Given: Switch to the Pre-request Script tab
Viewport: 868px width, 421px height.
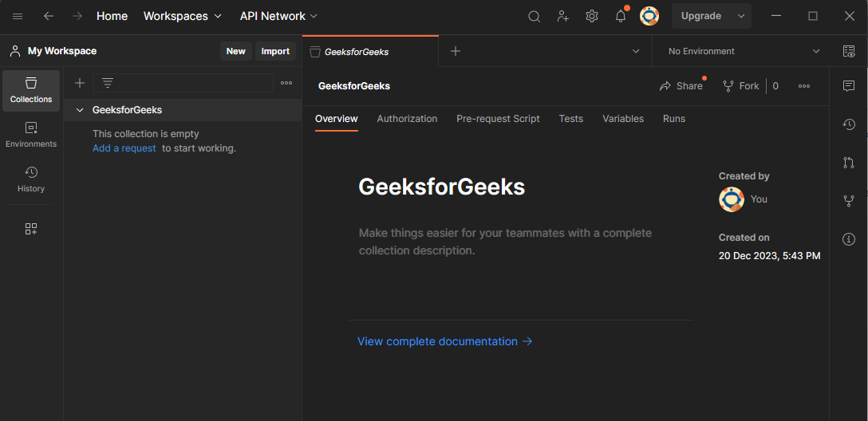Looking at the screenshot, I should [498, 119].
